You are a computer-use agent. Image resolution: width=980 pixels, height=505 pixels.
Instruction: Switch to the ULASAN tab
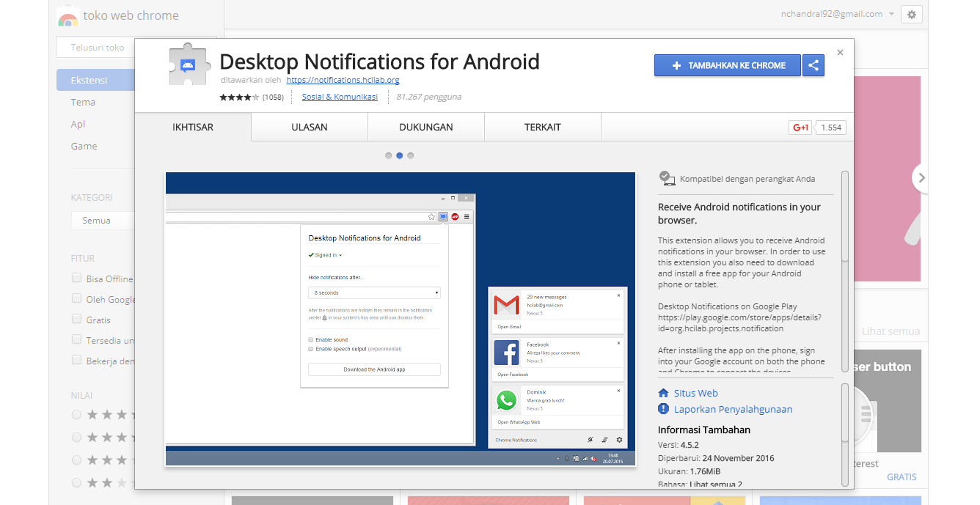coord(309,127)
